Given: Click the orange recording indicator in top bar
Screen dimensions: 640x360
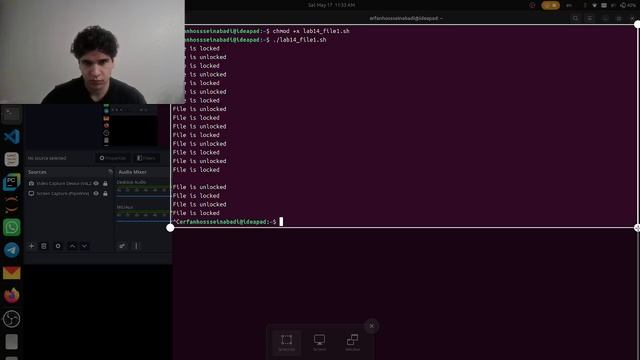Looking at the screenshot, I should click(550, 5).
